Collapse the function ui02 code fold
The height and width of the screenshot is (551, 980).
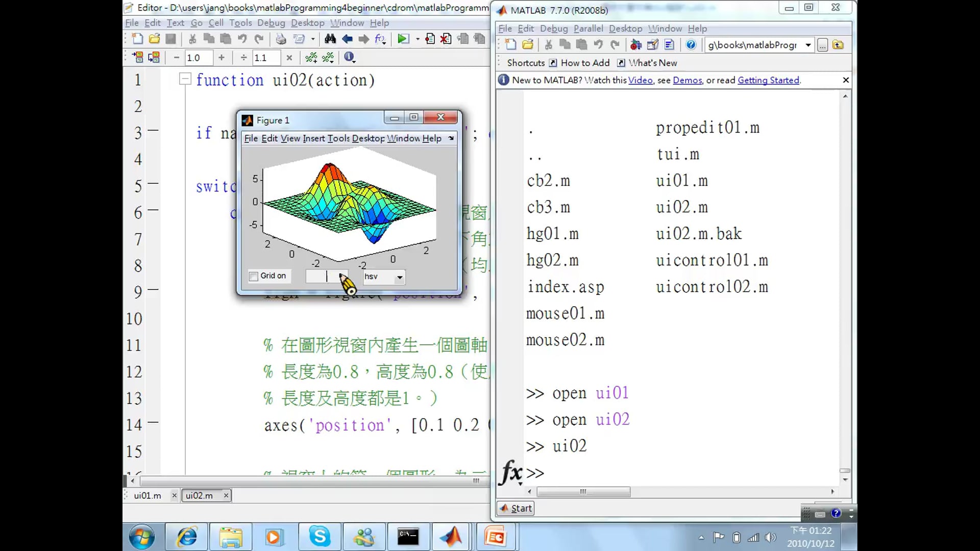pyautogui.click(x=185, y=79)
